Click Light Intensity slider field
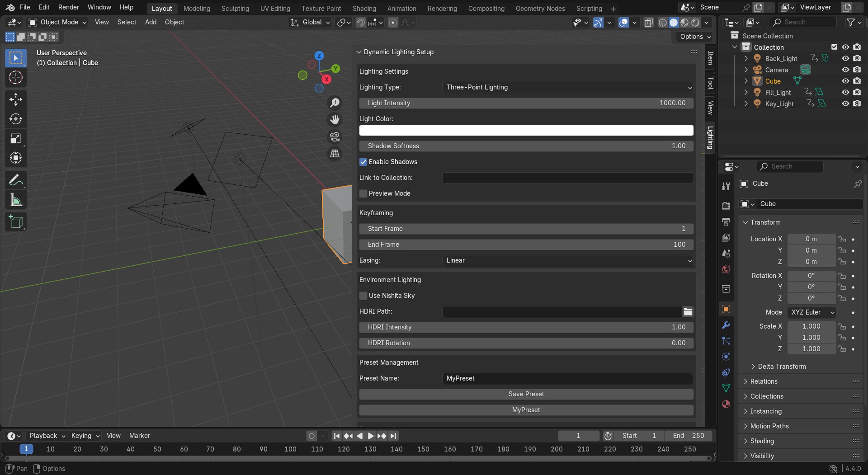The image size is (868, 475). coord(526,103)
